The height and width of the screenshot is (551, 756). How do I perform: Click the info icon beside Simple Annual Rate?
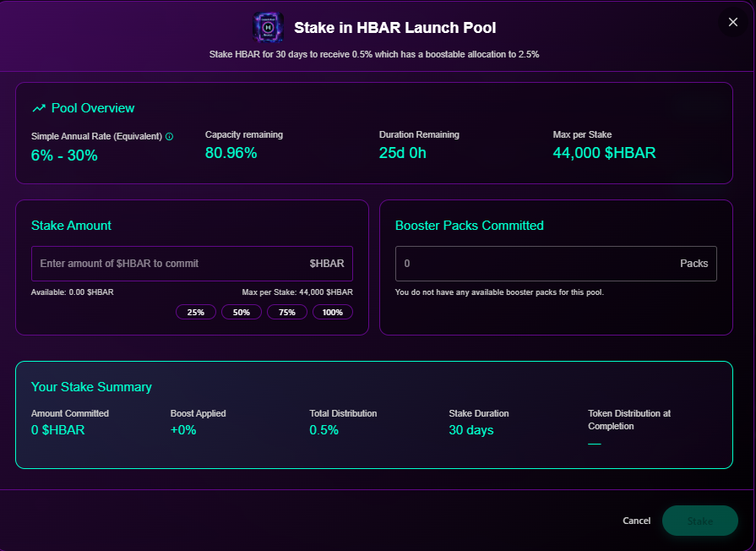click(169, 137)
